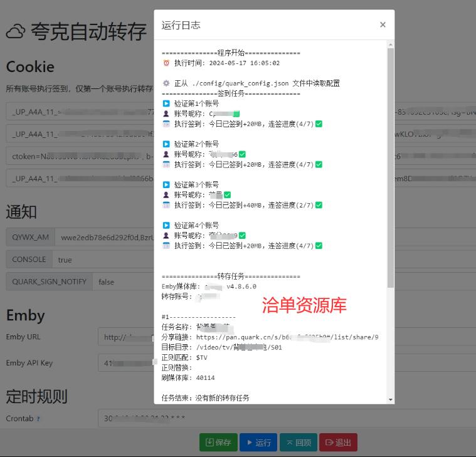Click green check after 连签进度(2/7)

pos(319,205)
